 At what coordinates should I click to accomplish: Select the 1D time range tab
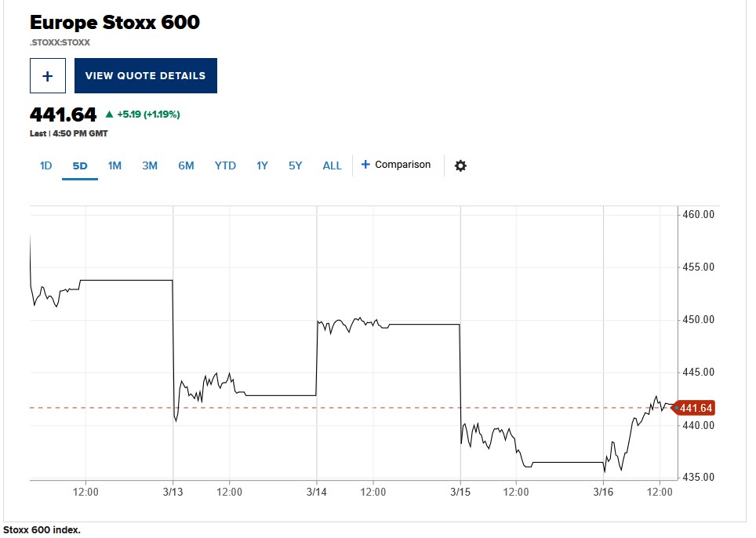(45, 165)
